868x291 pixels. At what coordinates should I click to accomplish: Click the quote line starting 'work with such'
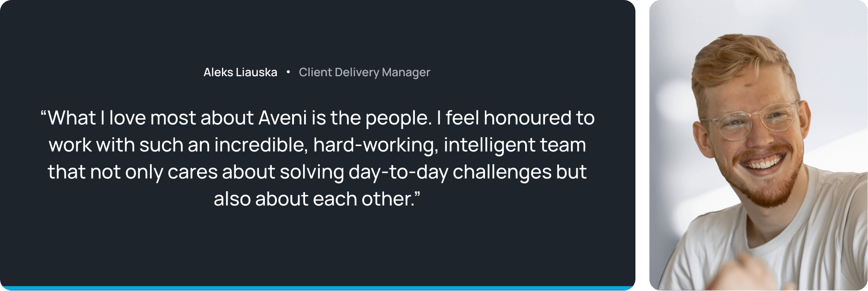coord(317,145)
